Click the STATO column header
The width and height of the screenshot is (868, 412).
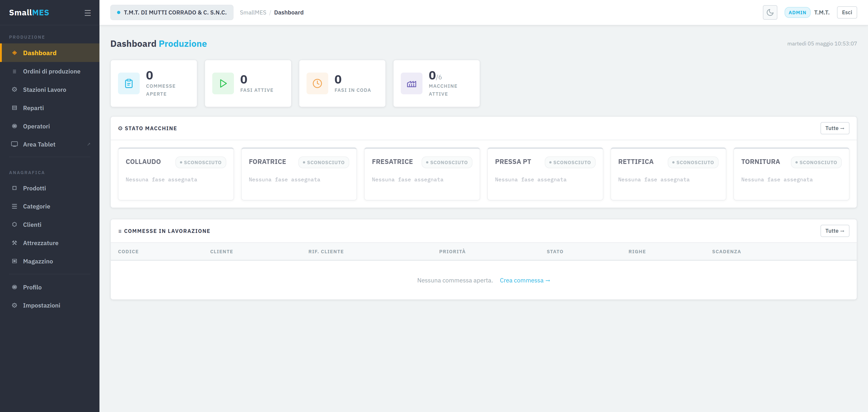tap(555, 251)
